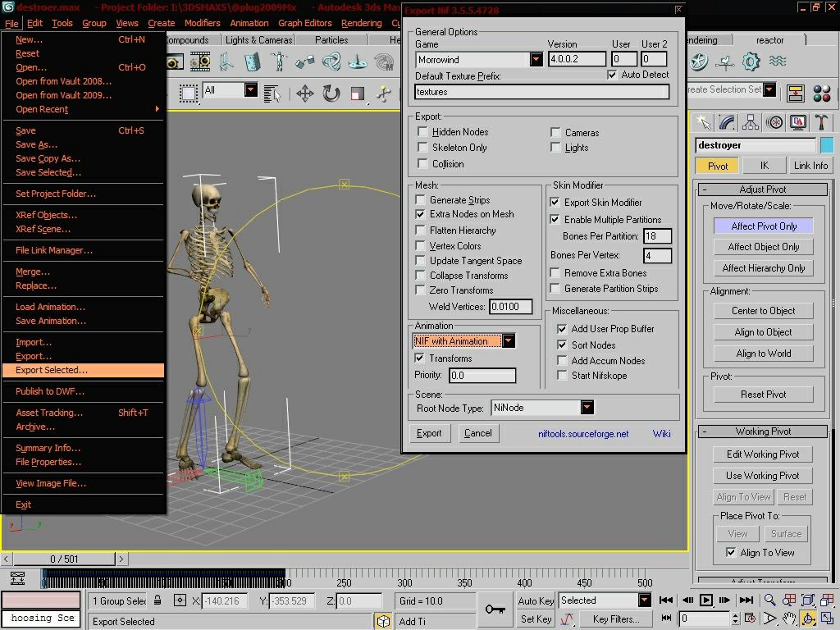Open the niftools.sourceforge.net link

point(583,434)
